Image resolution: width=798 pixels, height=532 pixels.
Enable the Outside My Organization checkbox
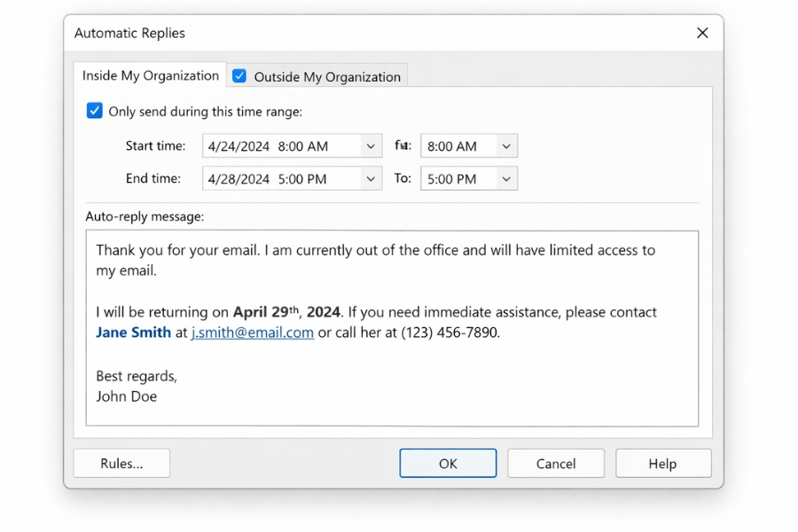(239, 76)
